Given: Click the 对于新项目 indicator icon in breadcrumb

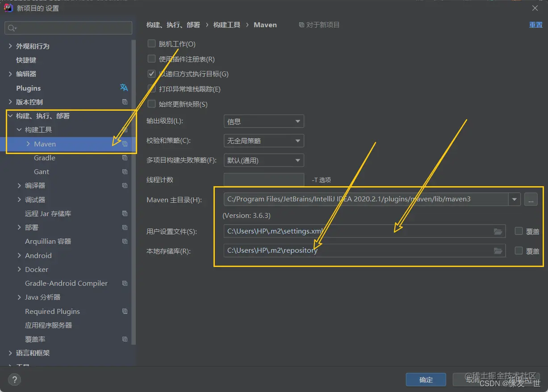Looking at the screenshot, I should (301, 25).
